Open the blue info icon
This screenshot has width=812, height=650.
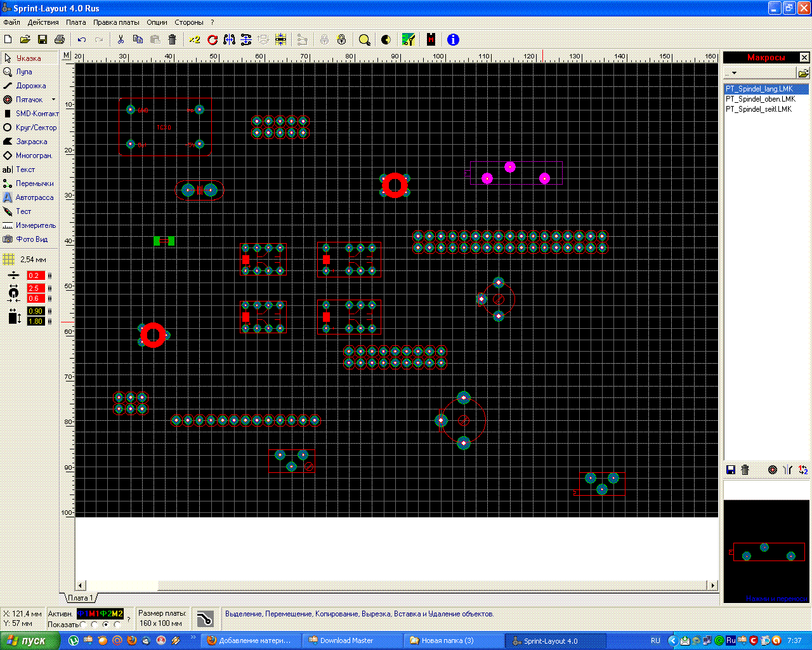click(453, 39)
